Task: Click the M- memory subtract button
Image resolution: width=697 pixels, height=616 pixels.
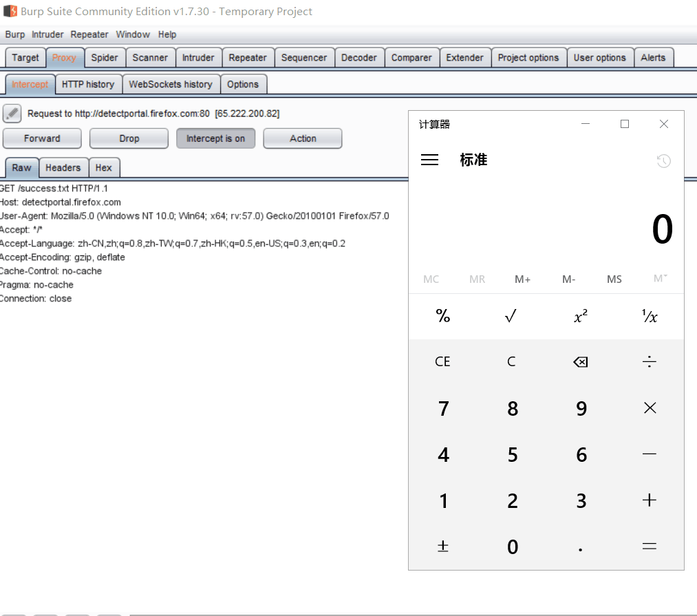Action: point(568,279)
